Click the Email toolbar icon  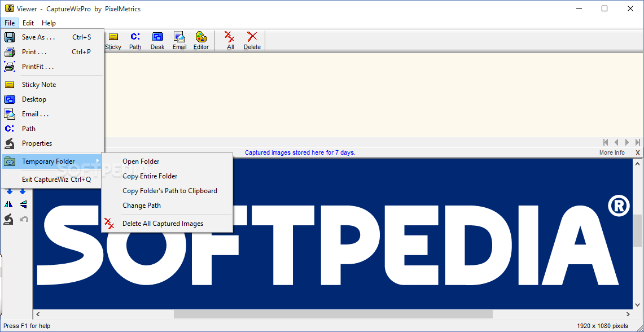coord(179,41)
